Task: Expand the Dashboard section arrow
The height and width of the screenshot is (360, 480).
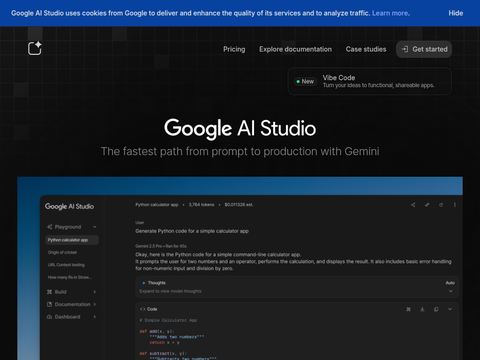Action: [x=95, y=317]
